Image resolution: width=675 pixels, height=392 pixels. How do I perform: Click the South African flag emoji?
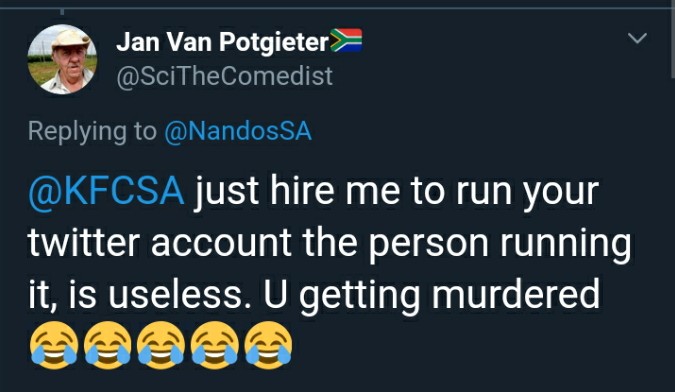(346, 40)
